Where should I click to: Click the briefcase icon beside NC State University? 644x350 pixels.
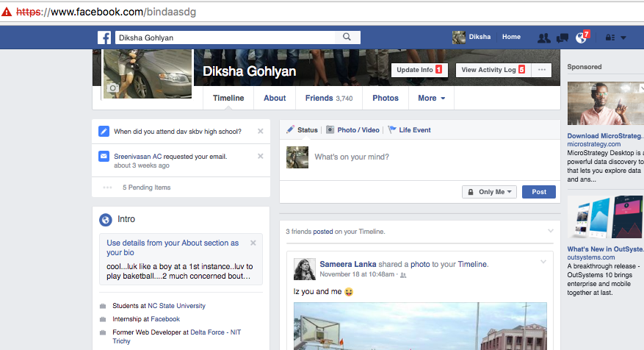[x=103, y=306]
